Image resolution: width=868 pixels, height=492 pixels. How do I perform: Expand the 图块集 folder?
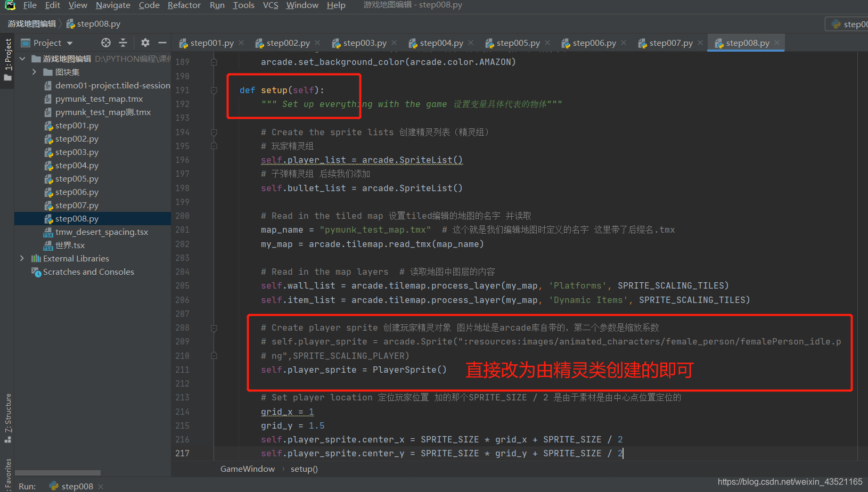[x=34, y=72]
